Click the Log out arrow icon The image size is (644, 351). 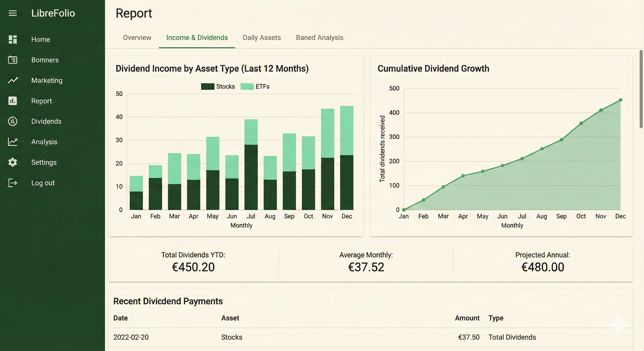[x=13, y=183]
